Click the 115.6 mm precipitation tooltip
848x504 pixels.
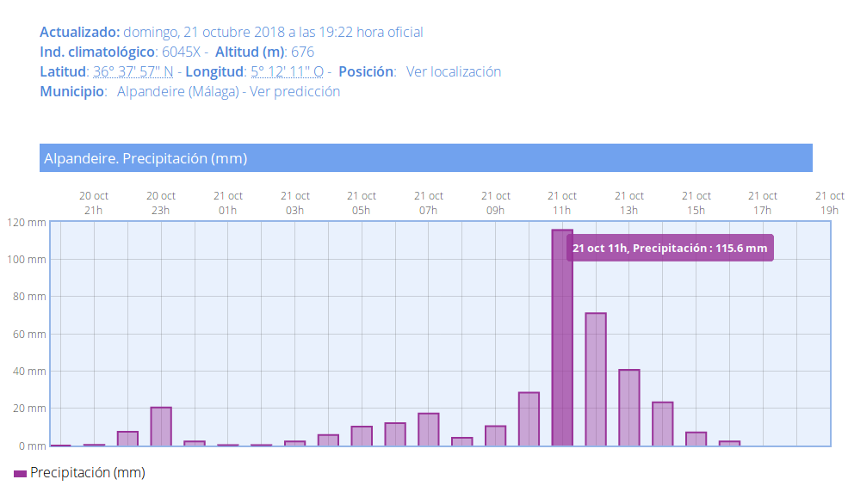(670, 248)
